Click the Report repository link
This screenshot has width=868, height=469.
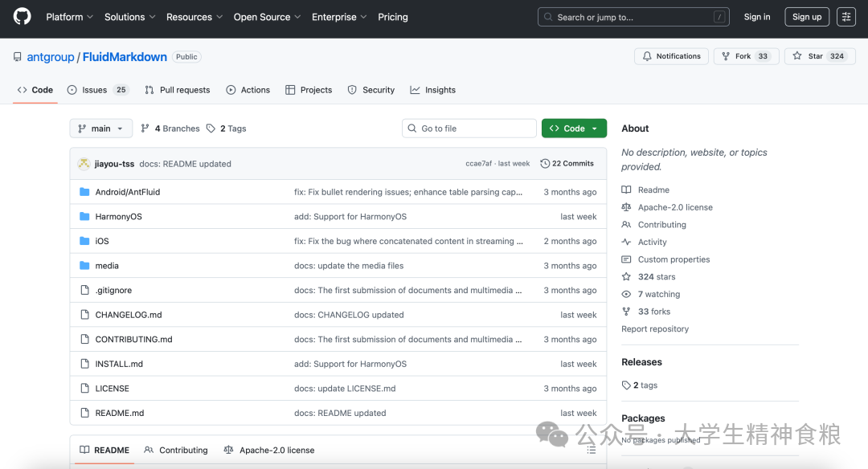tap(655, 329)
